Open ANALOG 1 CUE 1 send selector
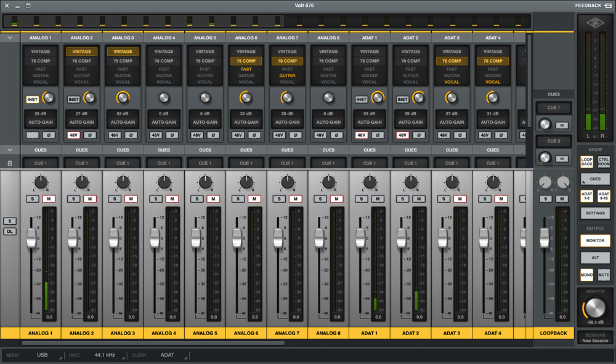Screen dimensions: 616x364 [41, 163]
